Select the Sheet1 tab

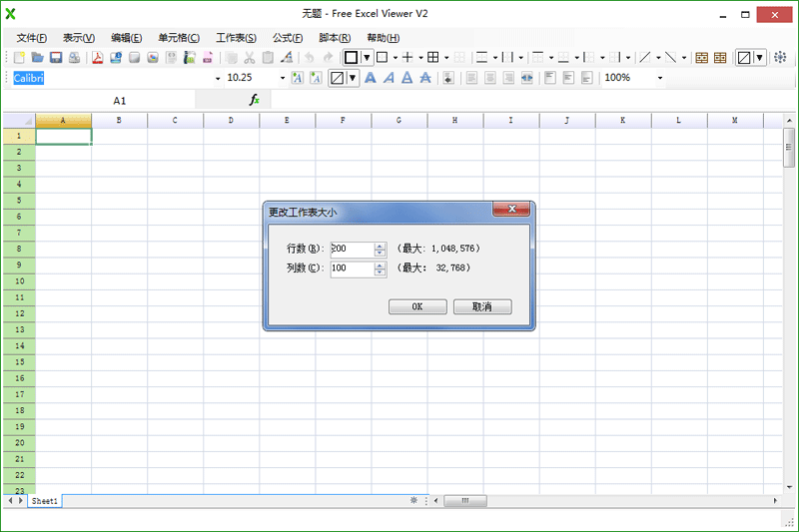[44, 501]
